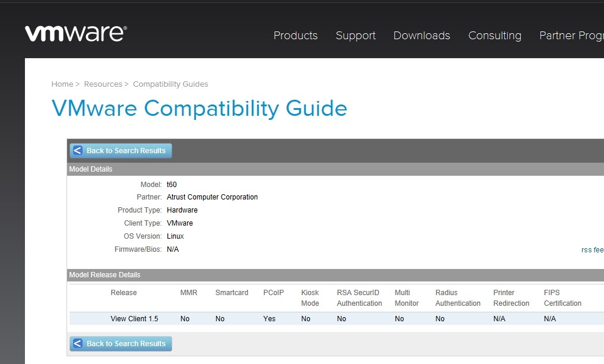Image resolution: width=604 pixels, height=364 pixels.
Task: Click the Kiosk Mode column header
Action: click(310, 297)
